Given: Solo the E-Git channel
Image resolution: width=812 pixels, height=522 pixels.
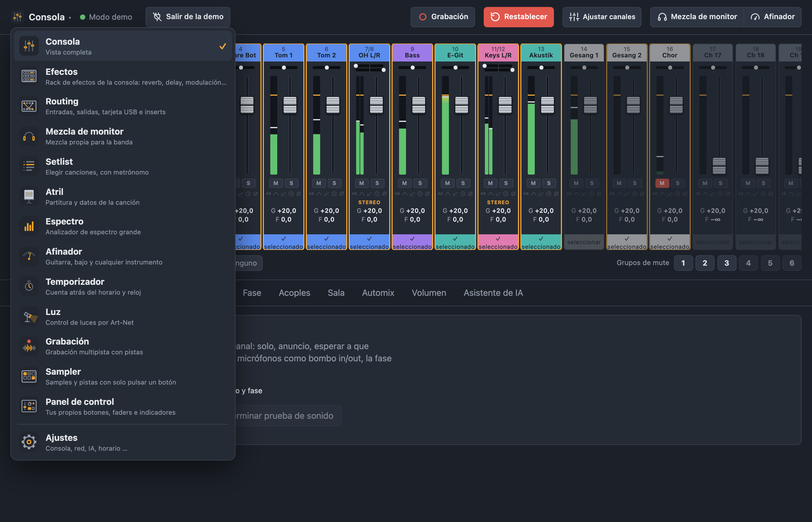Looking at the screenshot, I should click(x=463, y=183).
